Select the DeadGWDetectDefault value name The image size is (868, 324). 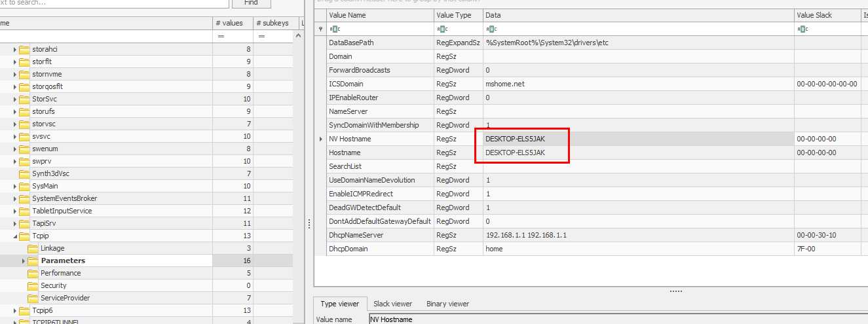(x=366, y=208)
